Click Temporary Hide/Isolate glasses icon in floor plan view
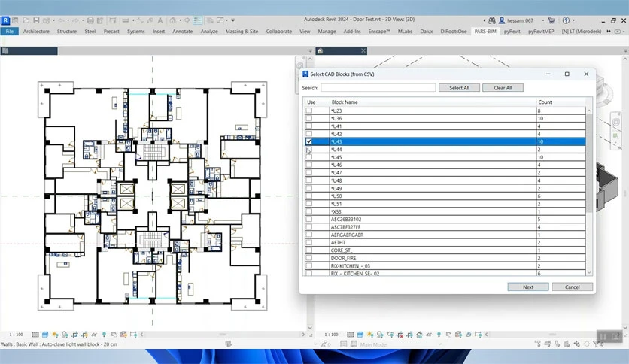The height and width of the screenshot is (364, 629). coord(94,335)
